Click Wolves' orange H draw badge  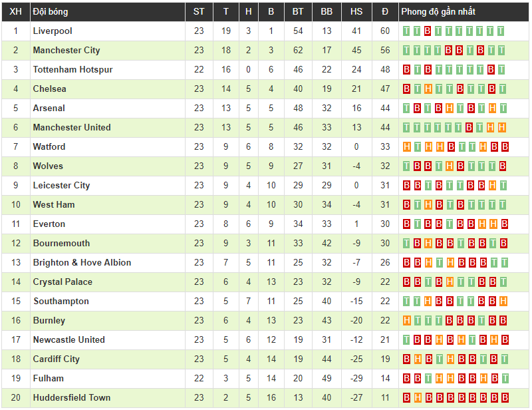click(x=450, y=166)
